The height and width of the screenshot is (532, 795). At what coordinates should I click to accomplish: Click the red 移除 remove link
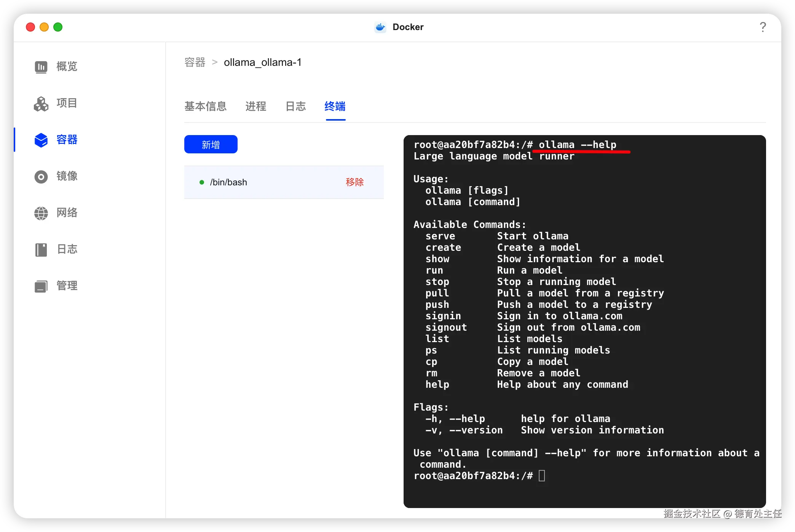(354, 182)
